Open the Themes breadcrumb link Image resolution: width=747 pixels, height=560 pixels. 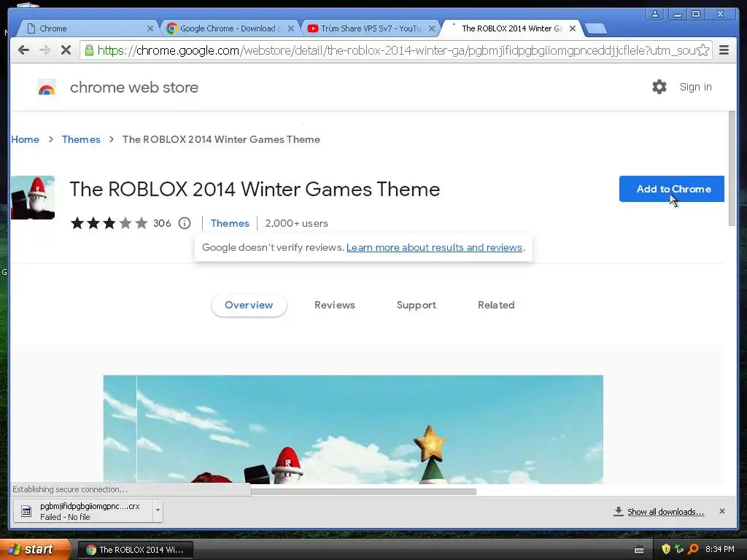point(81,139)
